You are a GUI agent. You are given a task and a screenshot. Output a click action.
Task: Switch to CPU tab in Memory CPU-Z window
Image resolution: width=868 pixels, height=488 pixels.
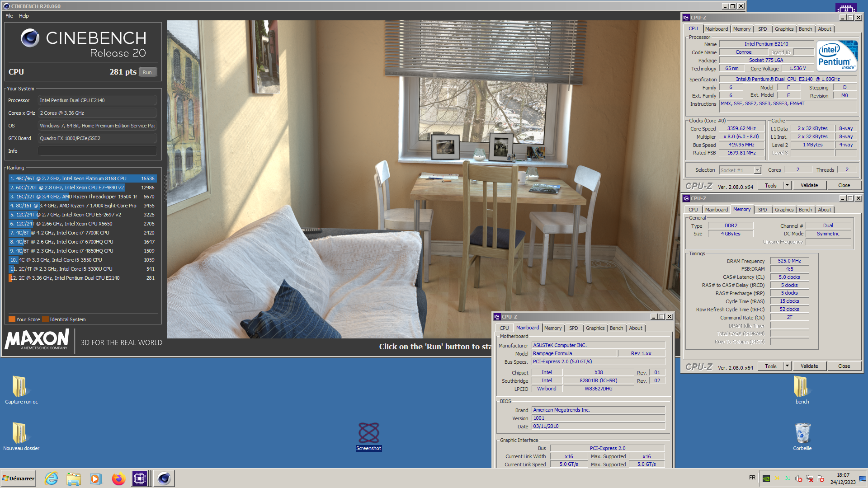[x=693, y=210]
